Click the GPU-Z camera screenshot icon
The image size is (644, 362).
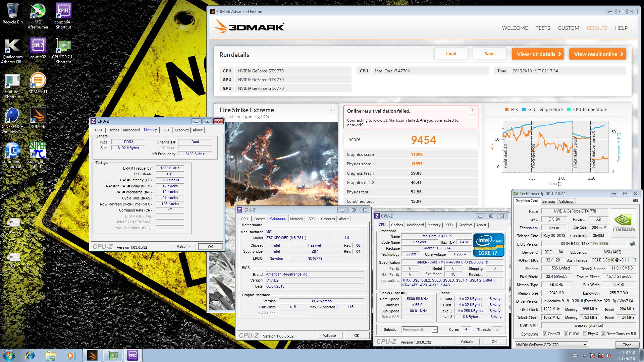635,201
